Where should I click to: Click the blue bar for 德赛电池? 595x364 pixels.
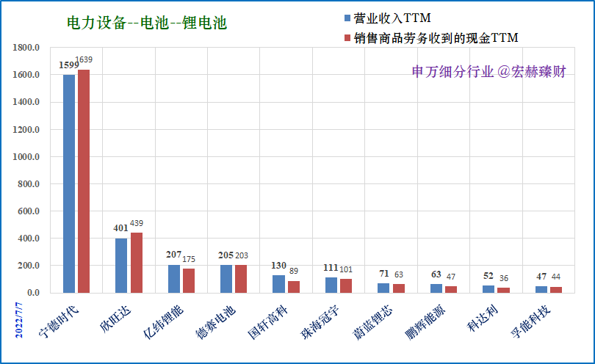click(x=226, y=279)
